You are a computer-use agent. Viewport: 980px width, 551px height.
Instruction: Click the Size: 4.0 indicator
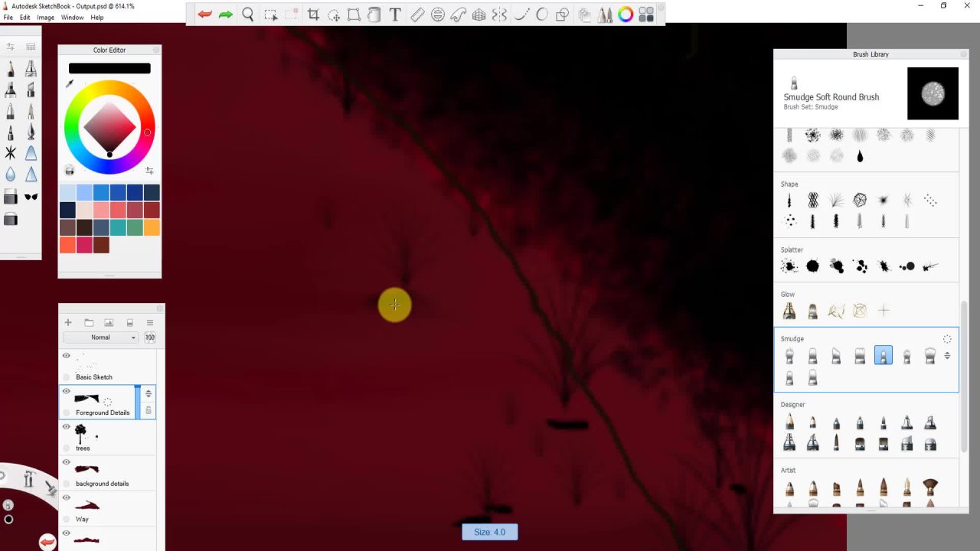(489, 532)
